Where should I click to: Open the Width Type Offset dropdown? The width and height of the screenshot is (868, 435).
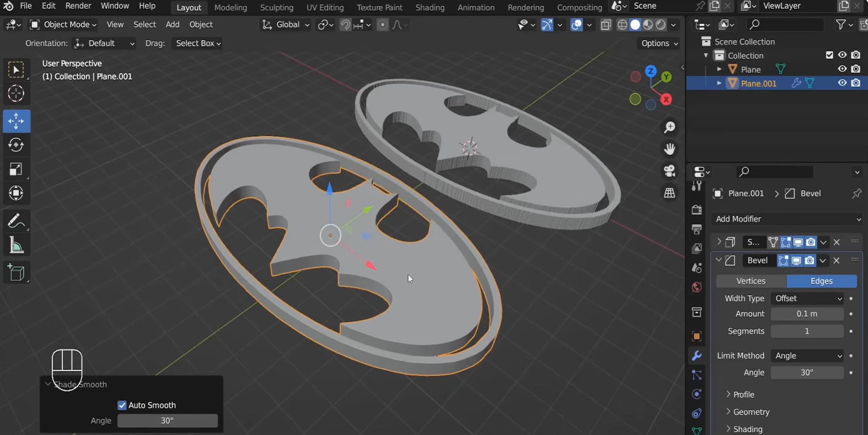tap(807, 298)
